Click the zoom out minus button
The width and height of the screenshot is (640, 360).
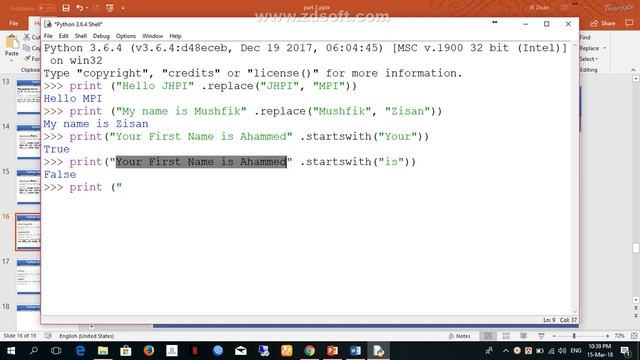(x=554, y=336)
